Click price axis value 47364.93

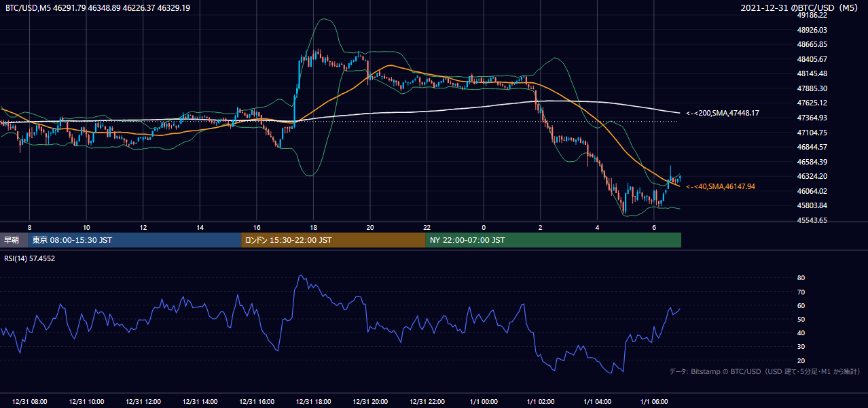(x=812, y=118)
